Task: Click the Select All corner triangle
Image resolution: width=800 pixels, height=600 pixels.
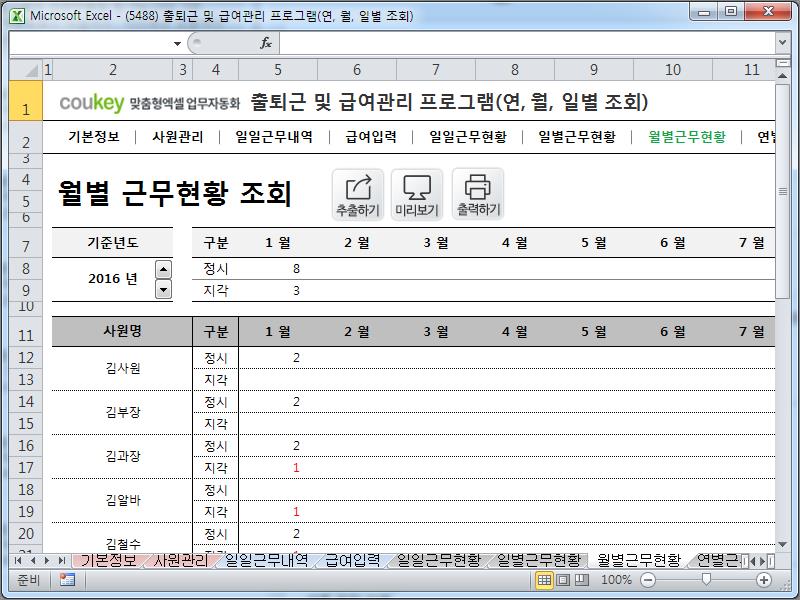Action: 26,69
